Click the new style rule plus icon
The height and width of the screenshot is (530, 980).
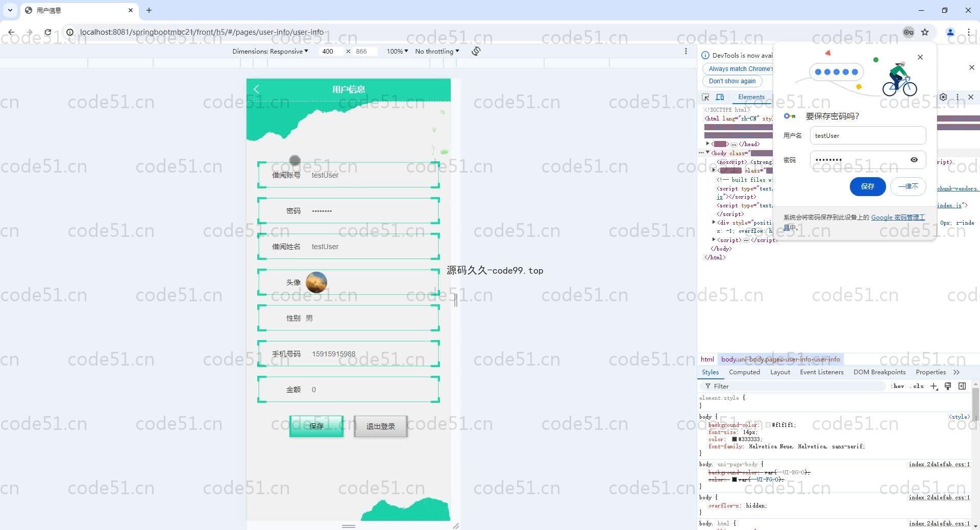click(934, 386)
